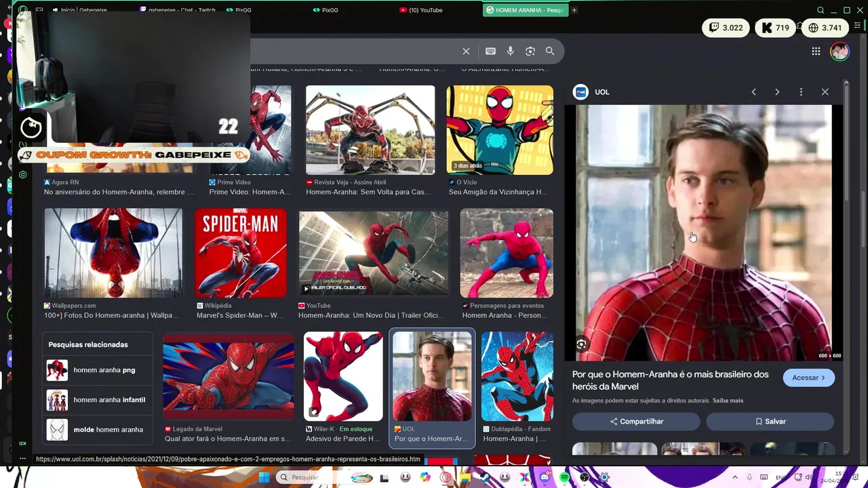Click the Acessar button
868x488 pixels.
[x=808, y=378]
